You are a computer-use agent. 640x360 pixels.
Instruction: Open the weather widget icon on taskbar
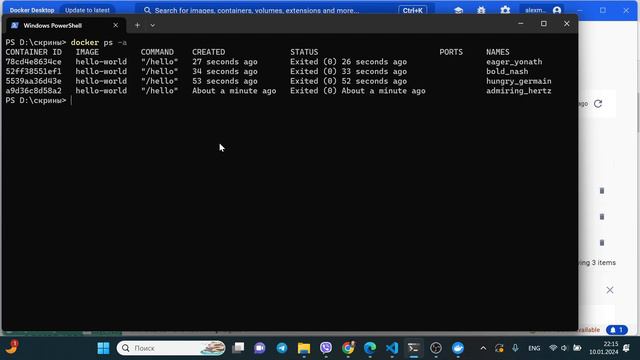[x=11, y=347]
